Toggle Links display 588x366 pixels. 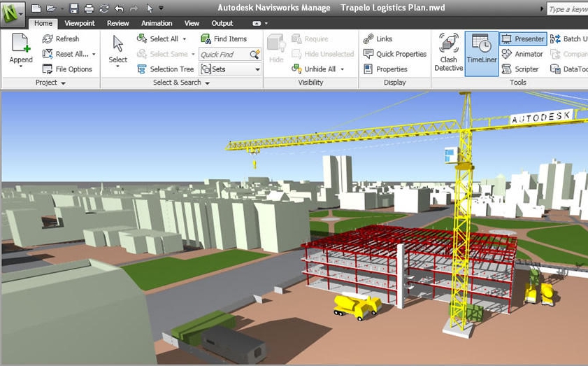(x=378, y=38)
